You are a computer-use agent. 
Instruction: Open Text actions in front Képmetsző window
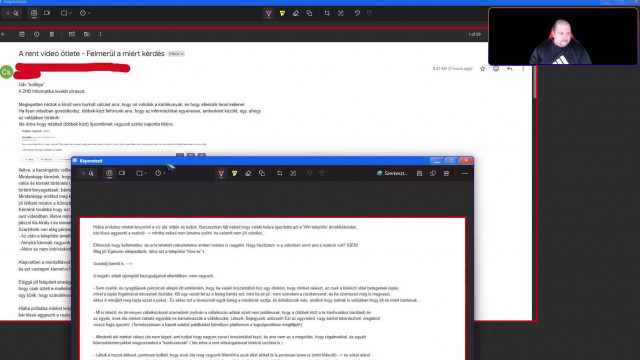click(x=293, y=173)
